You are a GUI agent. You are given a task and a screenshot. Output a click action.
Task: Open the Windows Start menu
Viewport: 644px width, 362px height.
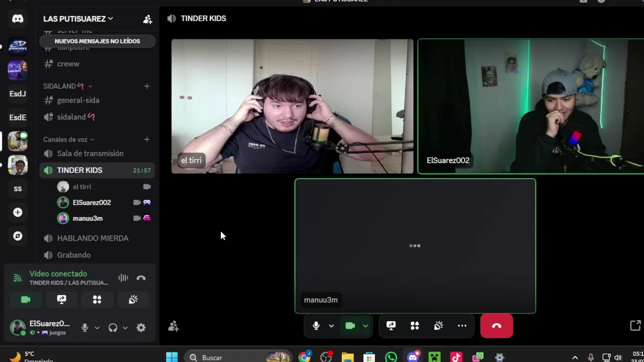[x=172, y=357]
